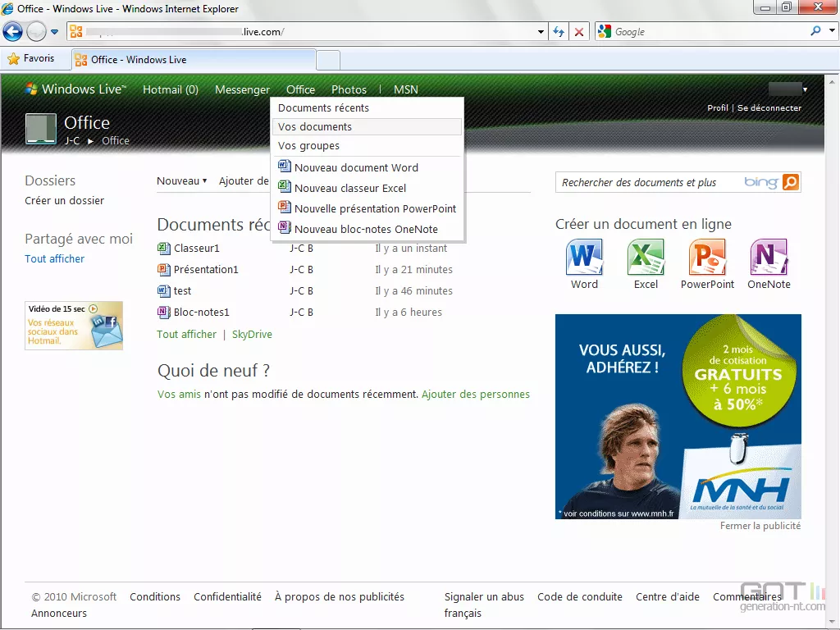Select Nouveau bloc-notes OneNote menu item
The height and width of the screenshot is (630, 840).
[367, 229]
